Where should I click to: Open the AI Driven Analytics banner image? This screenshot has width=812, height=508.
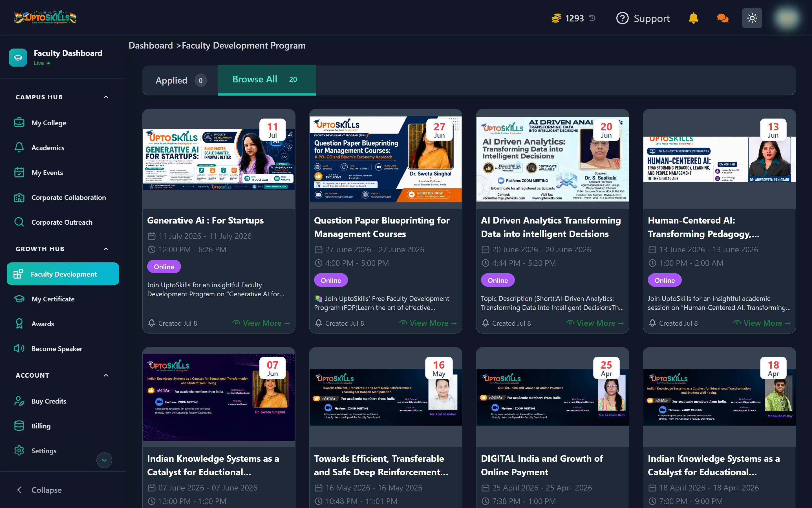tap(552, 159)
